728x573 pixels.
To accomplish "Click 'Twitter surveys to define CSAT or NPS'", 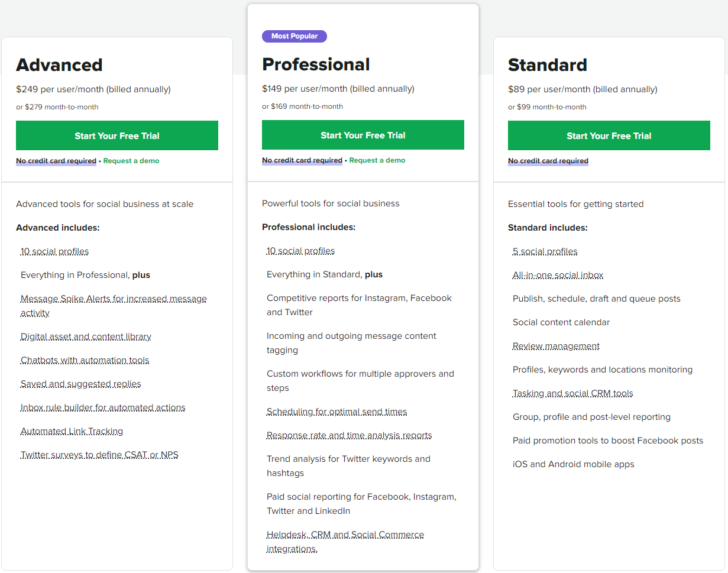I will (99, 455).
